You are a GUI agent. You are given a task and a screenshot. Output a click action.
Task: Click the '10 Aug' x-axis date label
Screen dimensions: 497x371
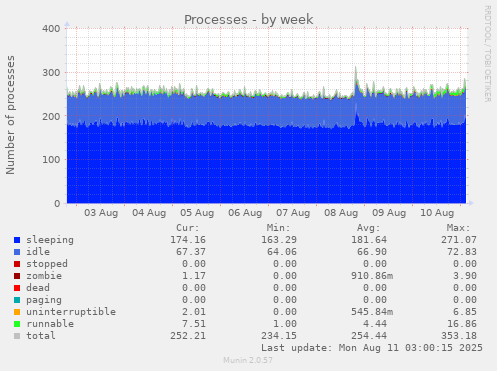(x=437, y=213)
